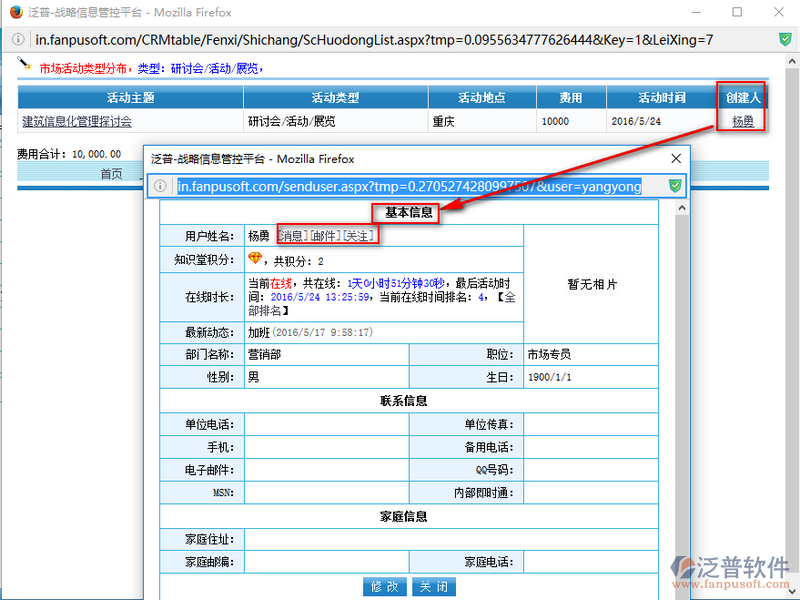Viewport: 800px width, 600px height.
Task: Click the popup URL address field
Action: 410,186
